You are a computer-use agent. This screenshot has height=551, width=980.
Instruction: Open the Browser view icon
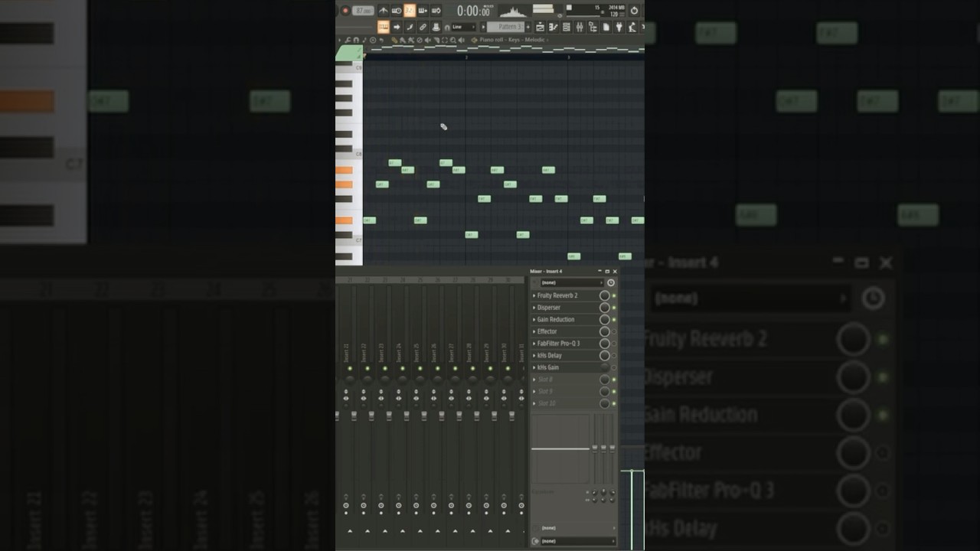(593, 27)
